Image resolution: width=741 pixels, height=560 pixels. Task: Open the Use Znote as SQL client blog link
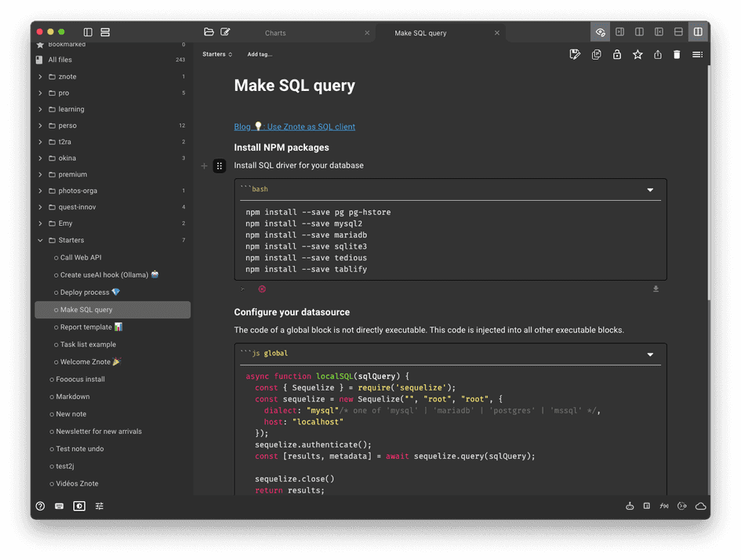[x=293, y=126]
